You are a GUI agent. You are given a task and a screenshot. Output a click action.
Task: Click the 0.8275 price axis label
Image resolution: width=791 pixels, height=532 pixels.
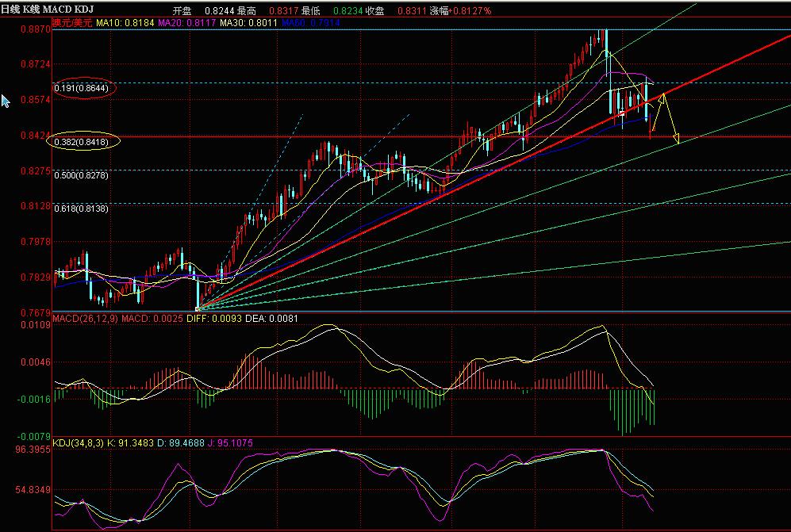click(36, 171)
